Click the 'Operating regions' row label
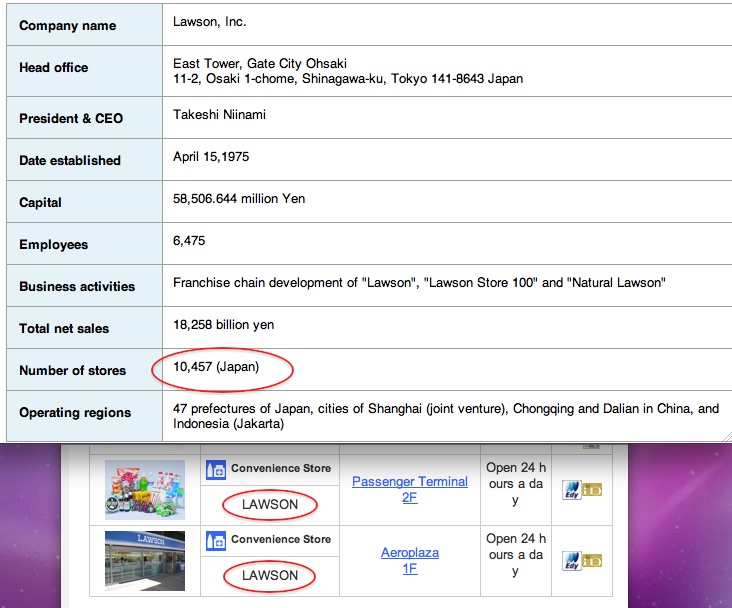Screen dimensions: 732x608 pyautogui.click(x=75, y=413)
